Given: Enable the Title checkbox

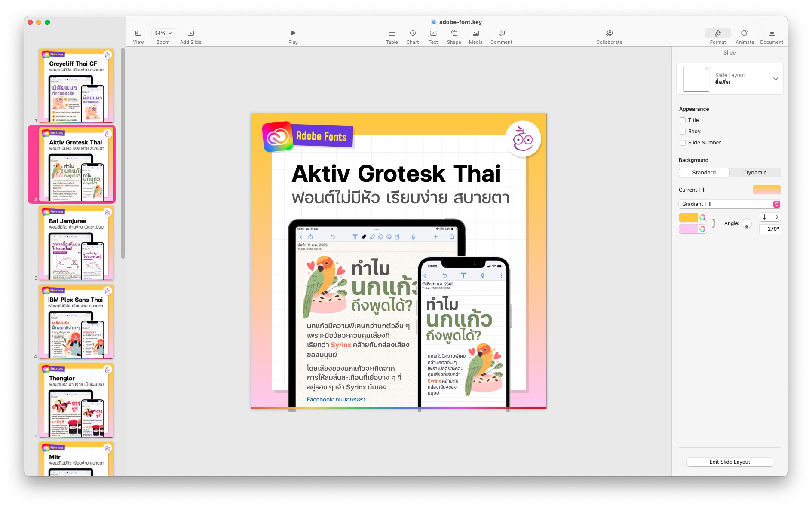Looking at the screenshot, I should 683,120.
